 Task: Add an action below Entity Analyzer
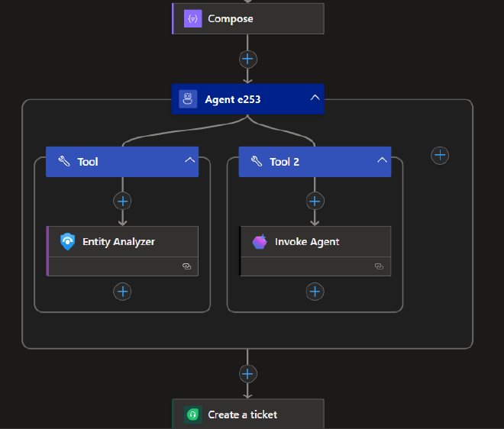[122, 291]
